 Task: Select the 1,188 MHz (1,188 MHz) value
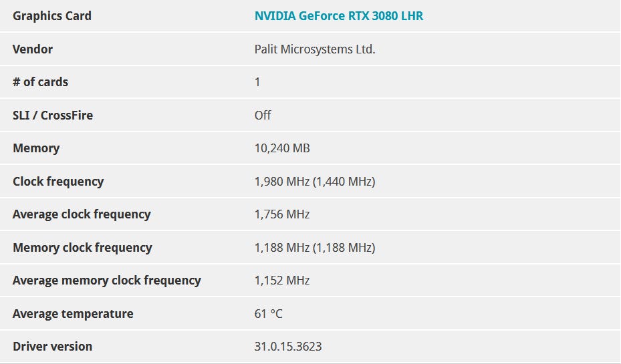tap(315, 248)
